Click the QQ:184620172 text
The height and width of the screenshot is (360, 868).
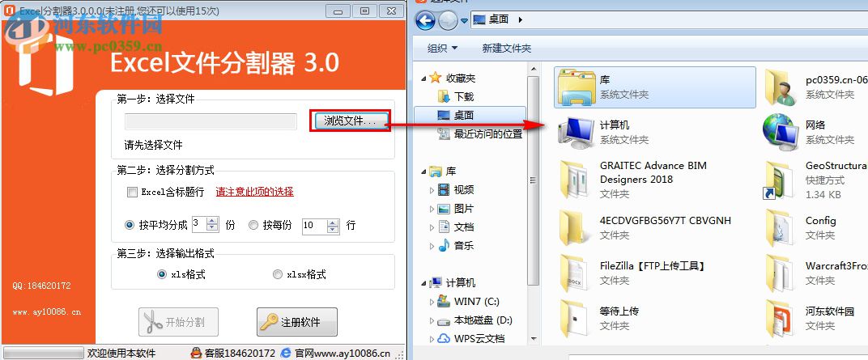click(x=41, y=286)
